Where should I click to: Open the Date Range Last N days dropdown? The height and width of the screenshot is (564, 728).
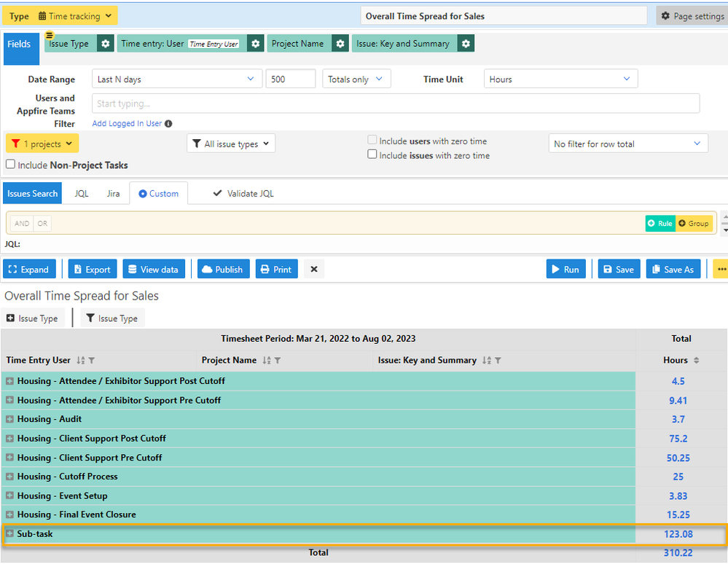[177, 79]
